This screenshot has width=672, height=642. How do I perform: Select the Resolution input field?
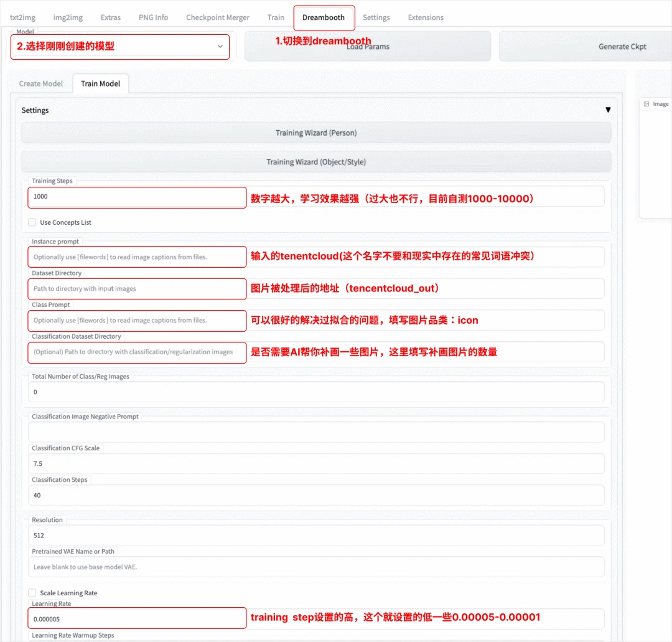[316, 536]
